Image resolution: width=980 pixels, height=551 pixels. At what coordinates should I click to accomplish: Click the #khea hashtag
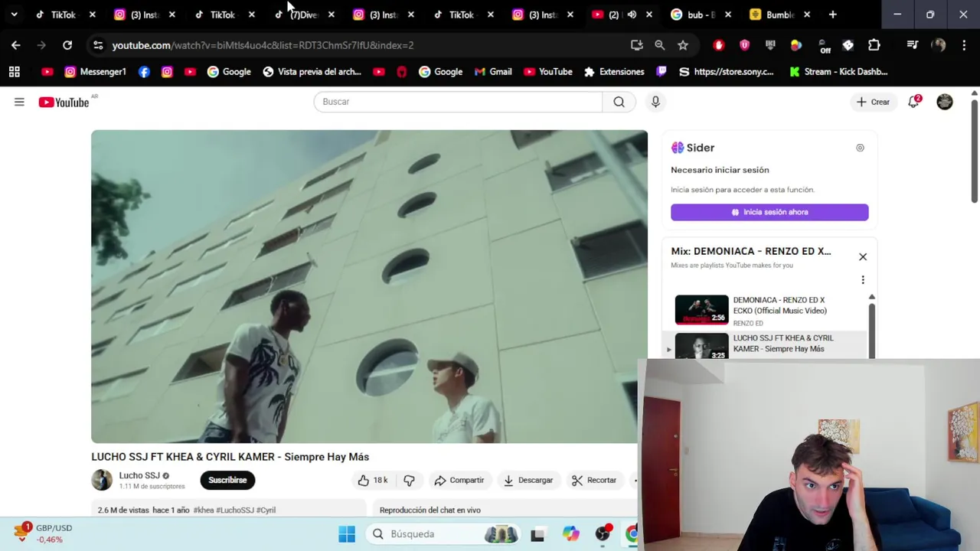(x=204, y=510)
